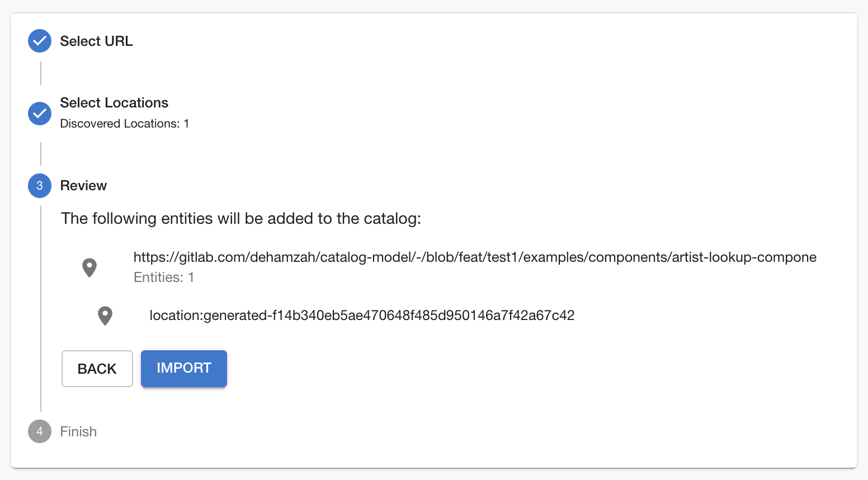This screenshot has width=868, height=480.
Task: Click the Finish step label
Action: coord(78,431)
